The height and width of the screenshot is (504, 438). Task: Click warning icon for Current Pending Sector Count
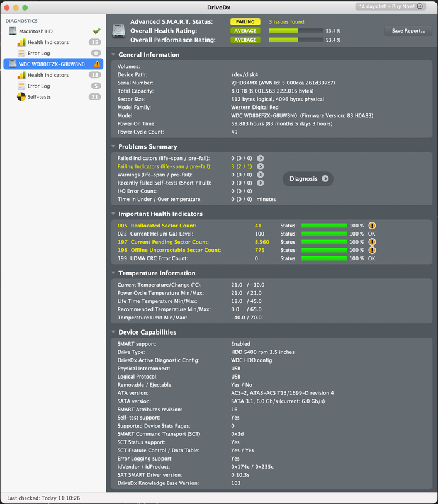click(372, 242)
